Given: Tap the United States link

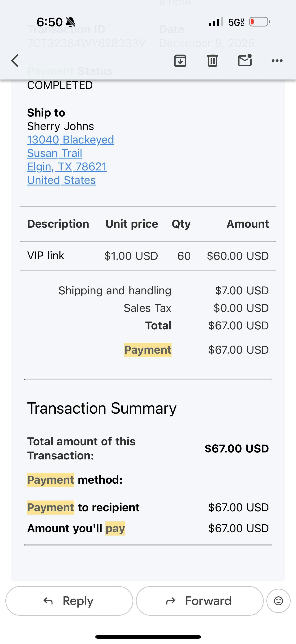Looking at the screenshot, I should tap(61, 180).
